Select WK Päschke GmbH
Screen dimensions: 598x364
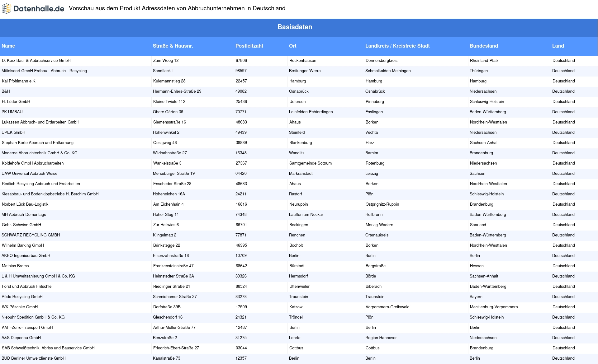20,307
